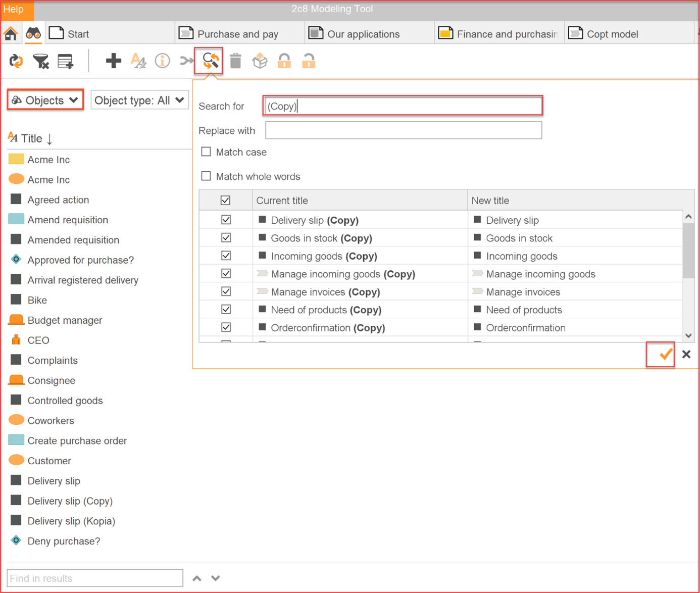Uncheck Manage incoming goods (Copy) checkbox
The image size is (700, 593).
click(226, 274)
